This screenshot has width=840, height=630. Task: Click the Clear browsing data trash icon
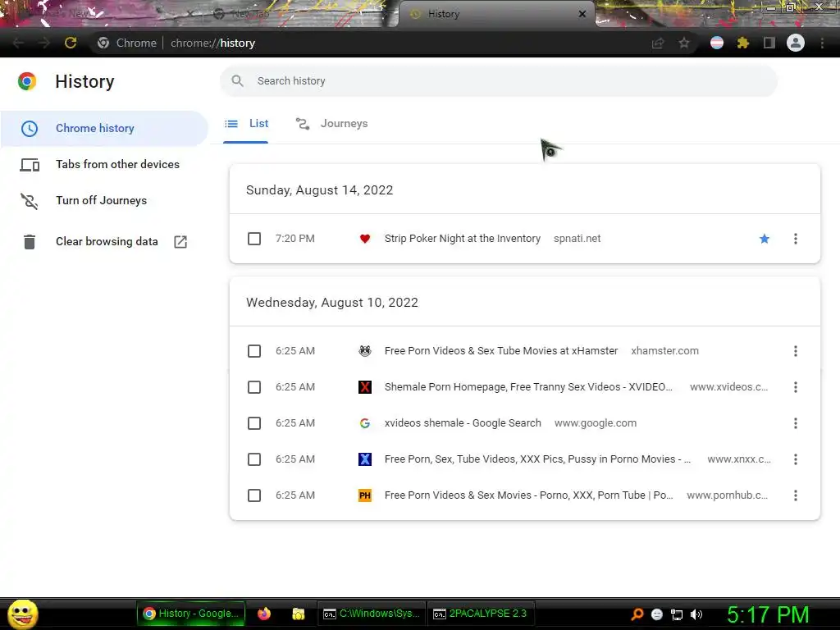pos(30,242)
